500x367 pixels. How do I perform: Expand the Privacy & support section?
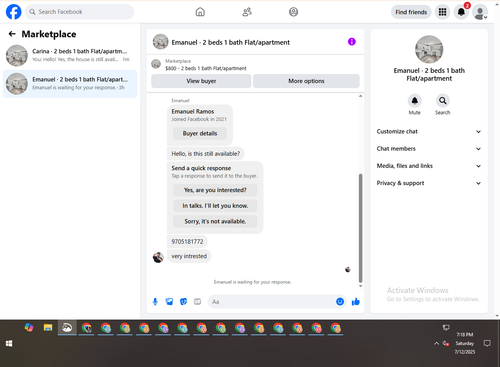(x=429, y=183)
